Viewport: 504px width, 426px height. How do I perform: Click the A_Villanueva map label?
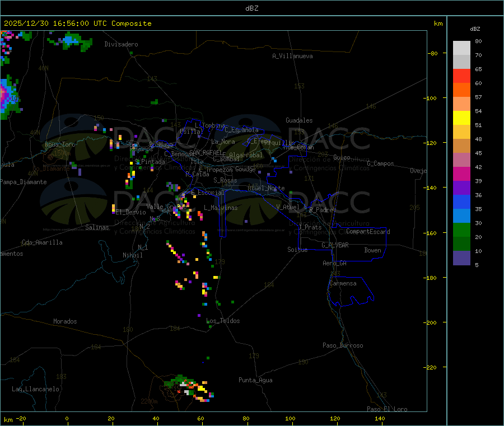[x=292, y=56]
